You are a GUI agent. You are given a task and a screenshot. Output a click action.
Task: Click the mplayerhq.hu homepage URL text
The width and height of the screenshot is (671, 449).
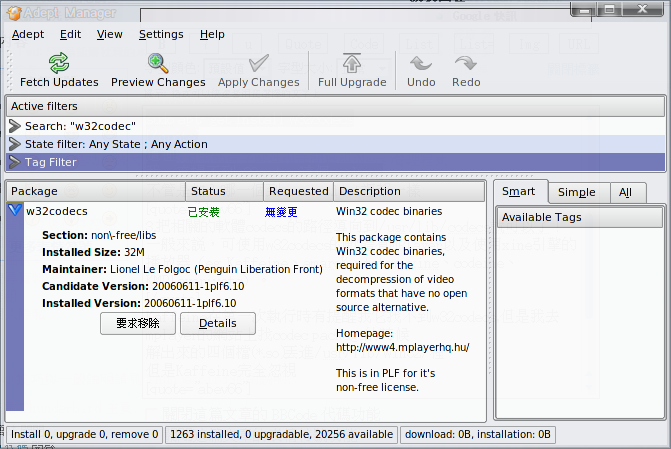click(x=403, y=347)
